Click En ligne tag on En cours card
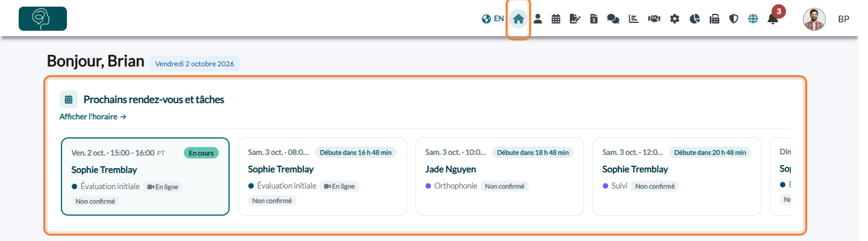This screenshot has width=868, height=241. (x=163, y=187)
